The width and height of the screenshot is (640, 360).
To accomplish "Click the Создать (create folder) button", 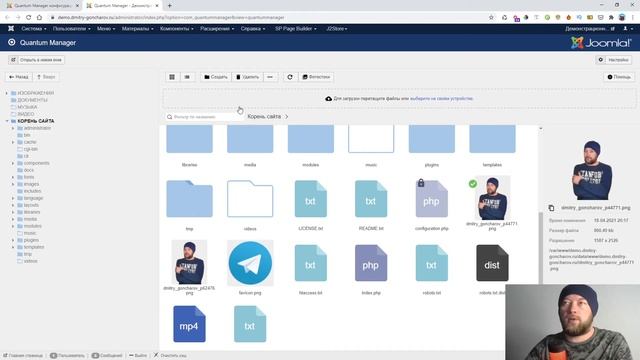I will coord(216,77).
